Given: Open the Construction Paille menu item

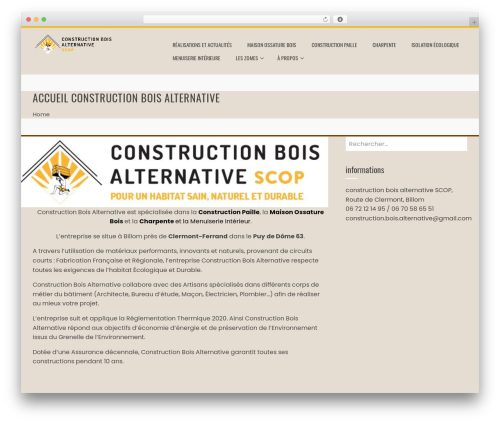Looking at the screenshot, I should tap(334, 45).
